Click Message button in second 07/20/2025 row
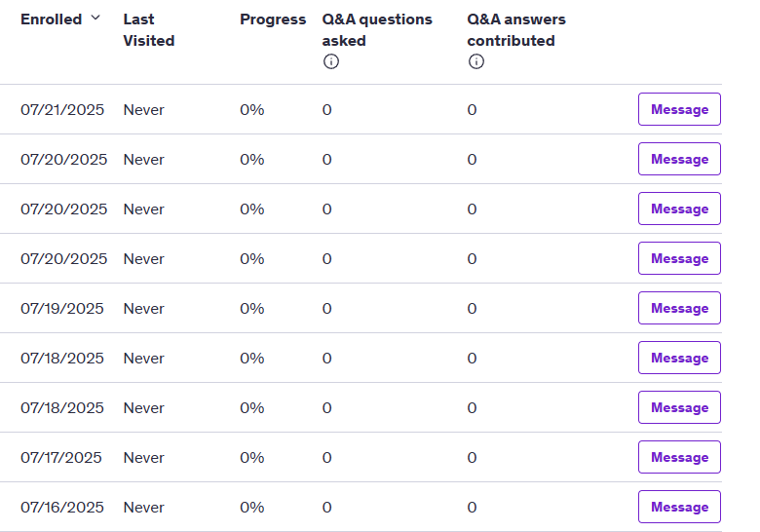 pyautogui.click(x=679, y=209)
